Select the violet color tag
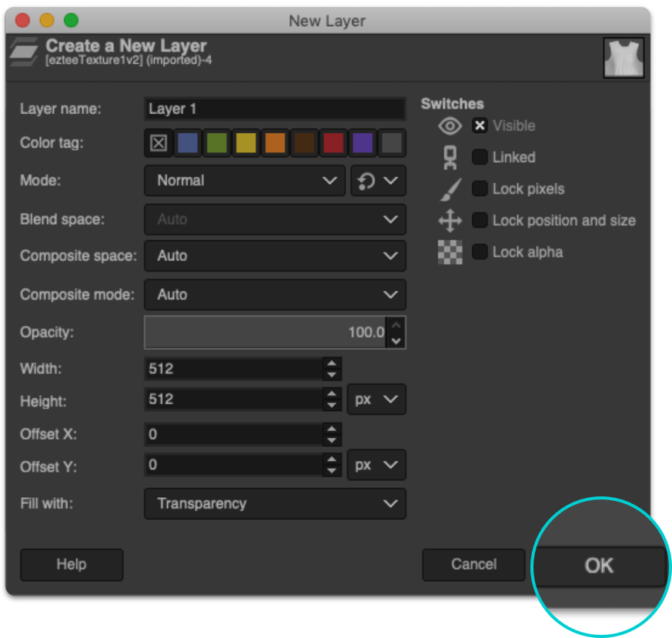 pos(363,142)
